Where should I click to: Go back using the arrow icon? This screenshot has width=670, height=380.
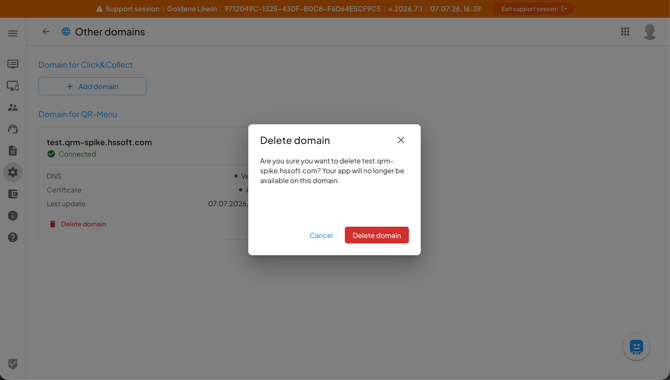click(x=46, y=32)
